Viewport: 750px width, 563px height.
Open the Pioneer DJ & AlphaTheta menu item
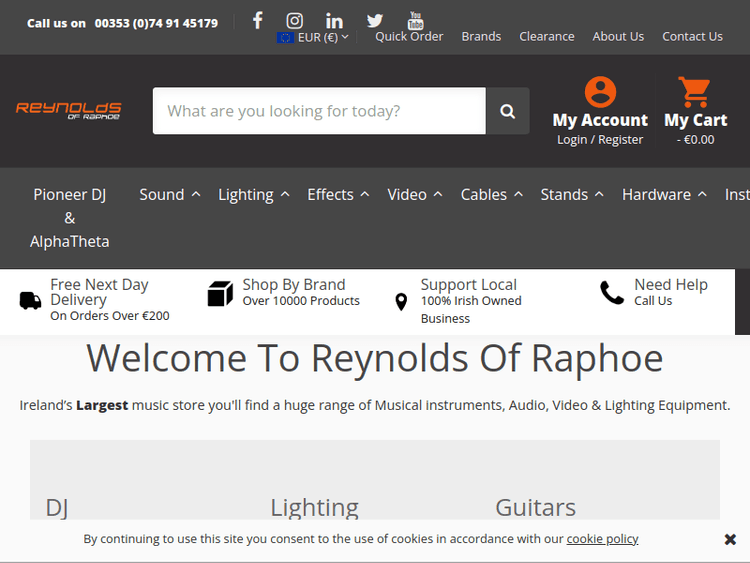tap(70, 218)
